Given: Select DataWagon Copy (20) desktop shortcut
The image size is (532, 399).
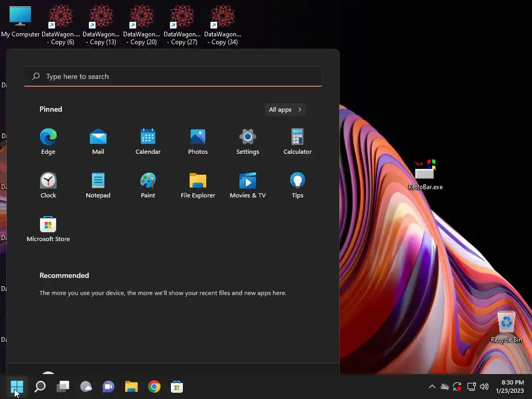Looking at the screenshot, I should pyautogui.click(x=141, y=25).
